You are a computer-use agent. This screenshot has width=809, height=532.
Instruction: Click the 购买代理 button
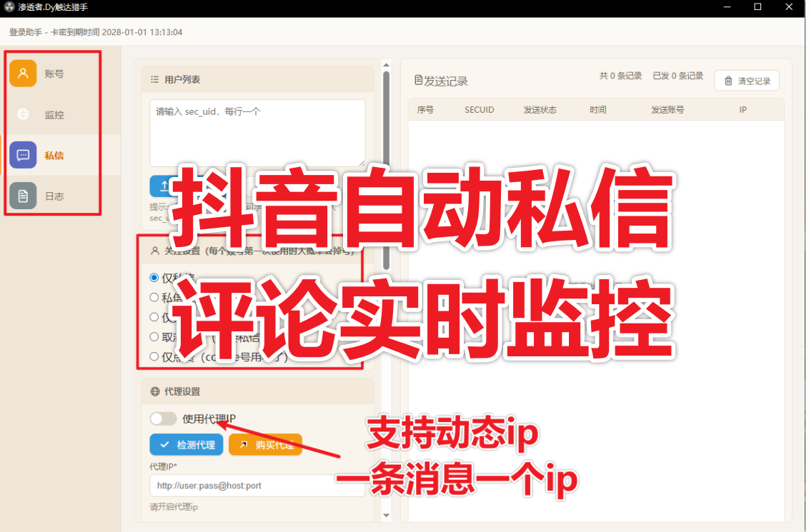coord(265,444)
